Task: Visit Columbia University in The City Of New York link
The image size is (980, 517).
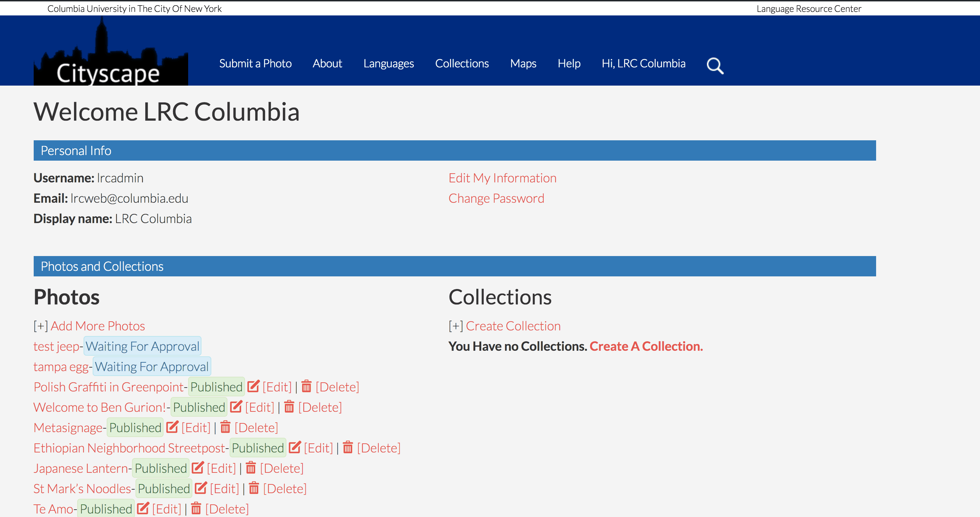Action: point(134,9)
